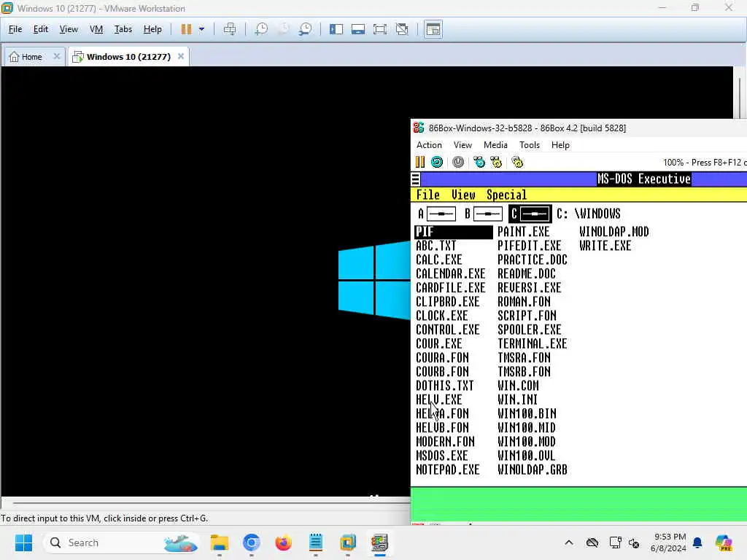This screenshot has height=560, width=747.
Task: Click 86Box hard reset icon
Action: coord(437,162)
